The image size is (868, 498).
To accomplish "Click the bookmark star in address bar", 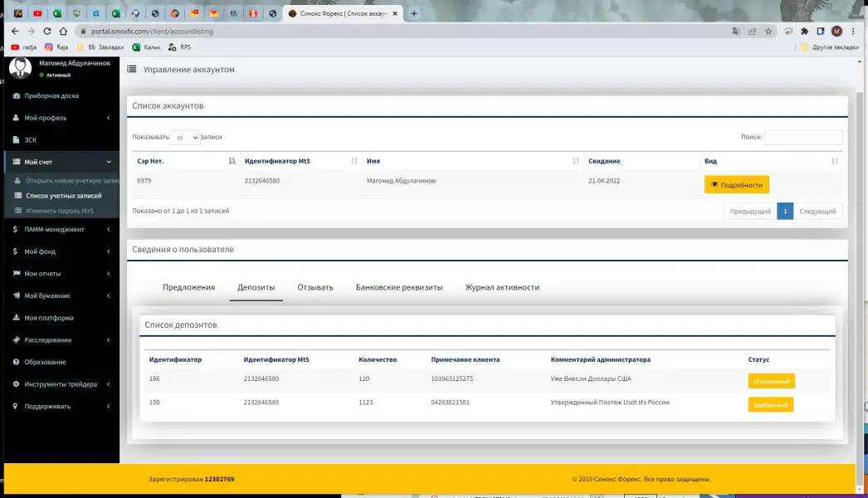I will click(768, 32).
